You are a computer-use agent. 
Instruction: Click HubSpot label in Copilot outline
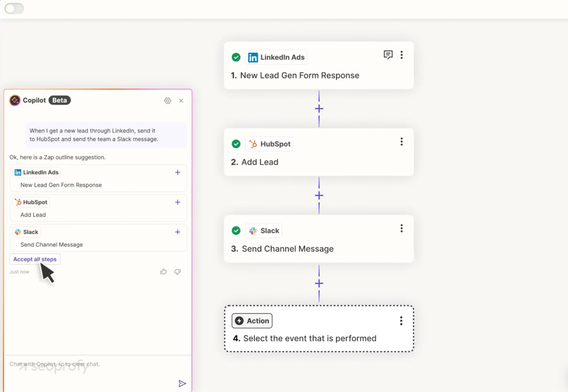coord(31,202)
